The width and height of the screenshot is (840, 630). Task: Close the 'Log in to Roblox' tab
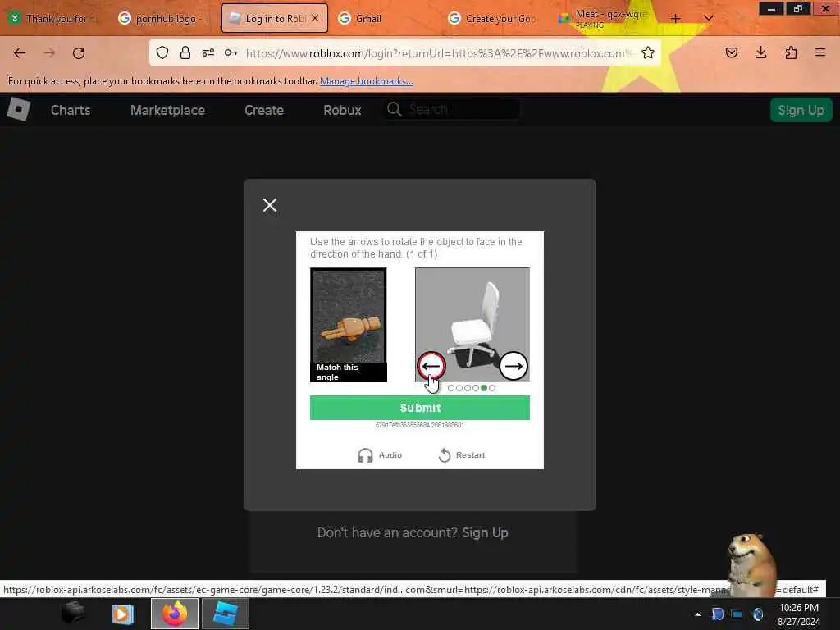[315, 18]
